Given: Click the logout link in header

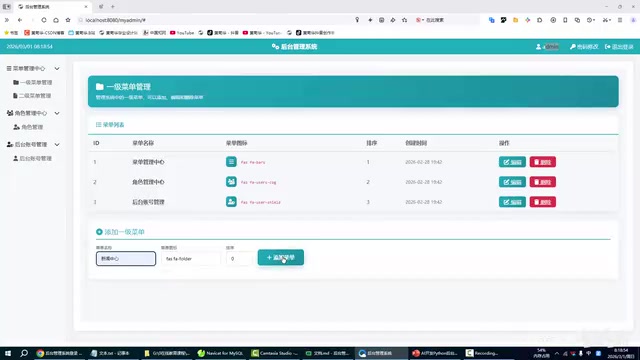Looking at the screenshot, I should coord(619,47).
